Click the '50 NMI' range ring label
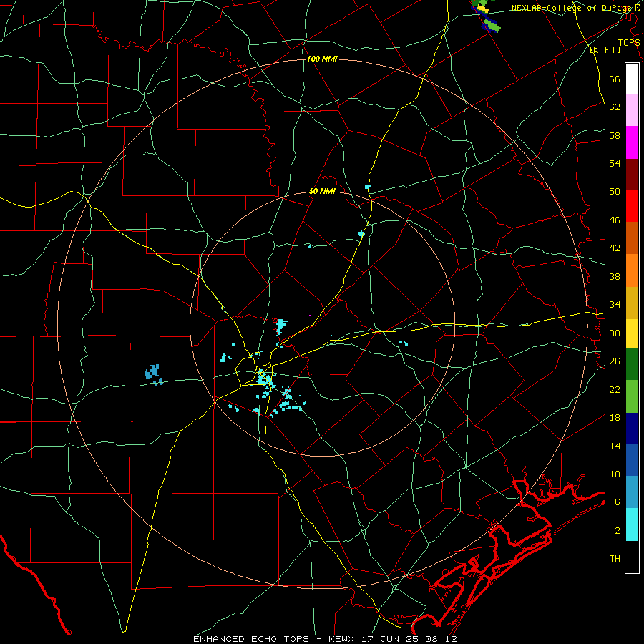 click(323, 191)
